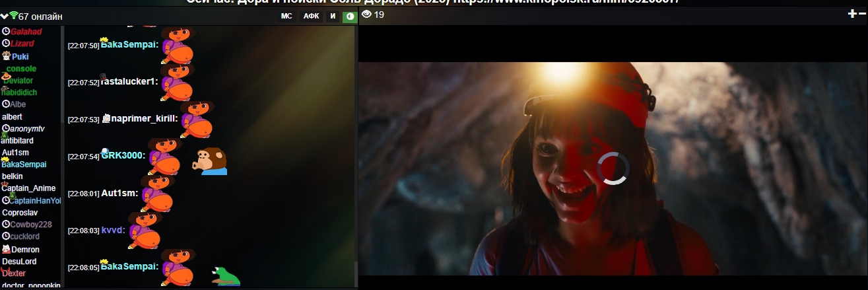Select user _console in the user list

(21, 69)
